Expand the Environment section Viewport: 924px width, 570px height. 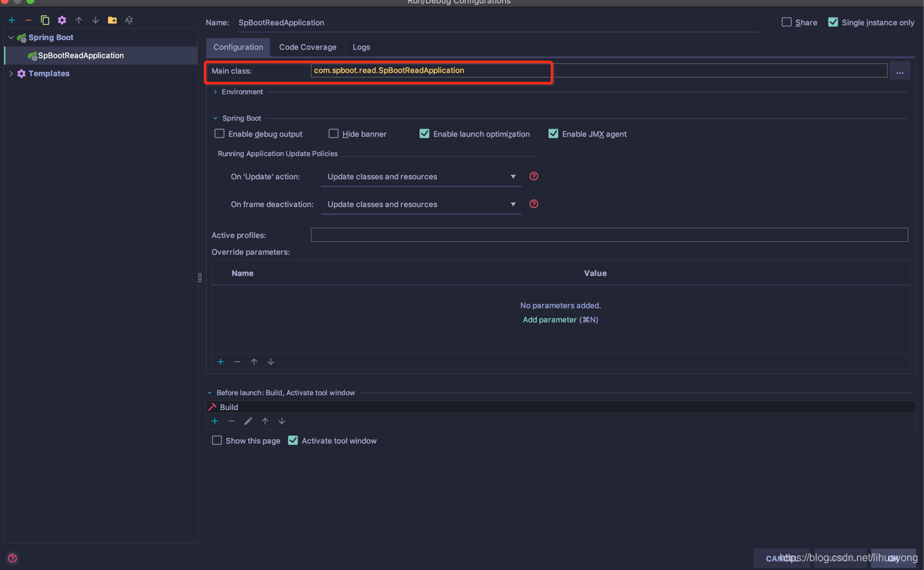(215, 92)
